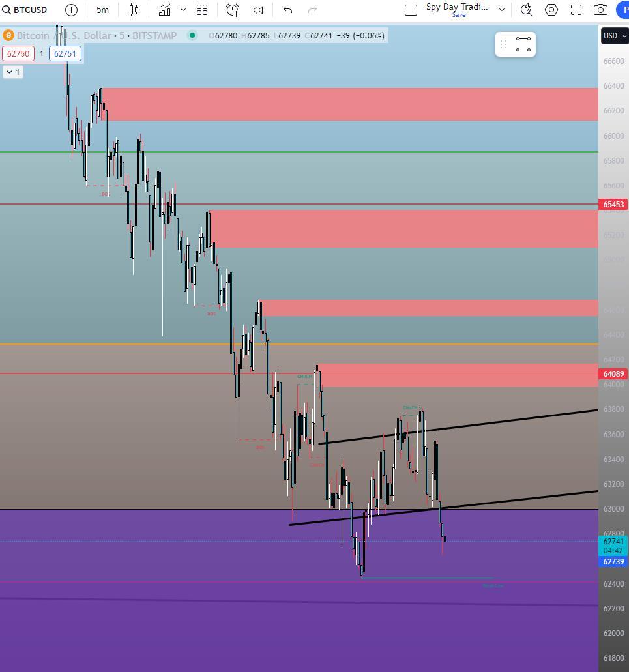Select the layout setup square icon
This screenshot has width=629, height=672.
[411, 10]
